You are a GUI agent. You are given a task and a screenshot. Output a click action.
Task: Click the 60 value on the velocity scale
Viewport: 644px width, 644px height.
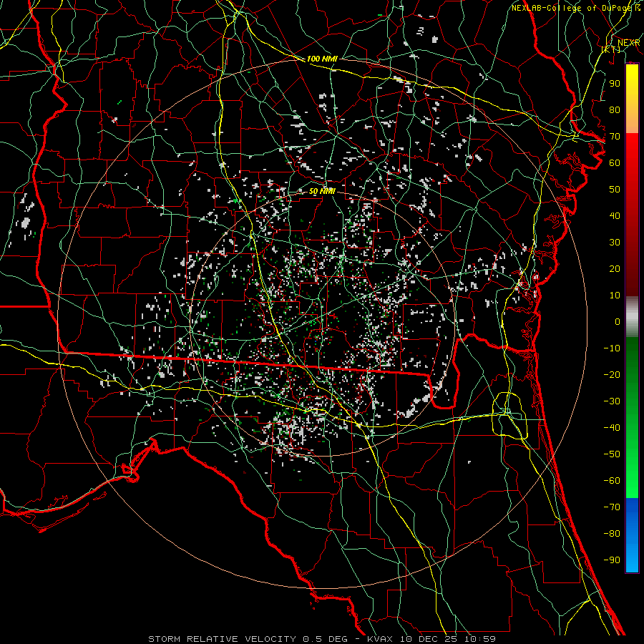[x=615, y=162]
